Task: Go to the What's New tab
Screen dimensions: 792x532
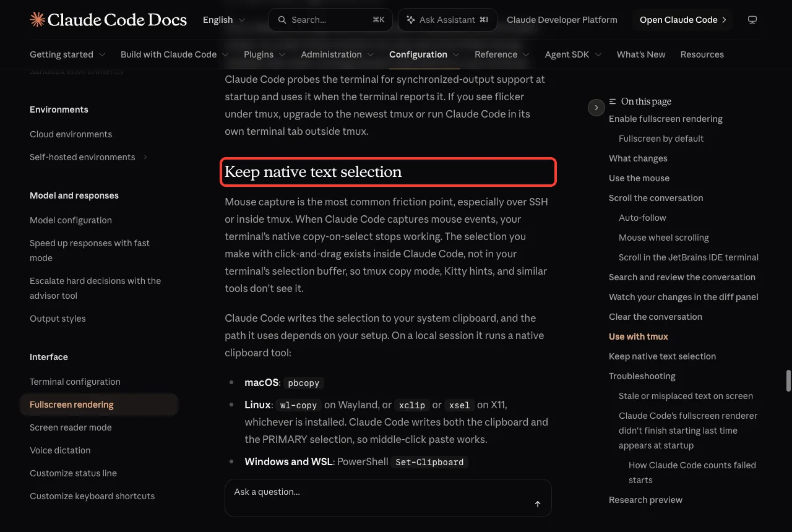Action: [x=641, y=54]
